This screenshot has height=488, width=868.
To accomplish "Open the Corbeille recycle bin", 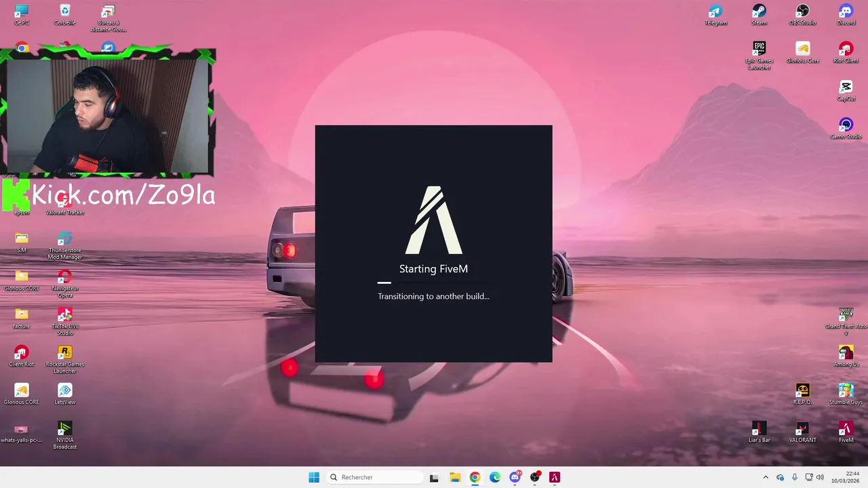I will (x=65, y=14).
